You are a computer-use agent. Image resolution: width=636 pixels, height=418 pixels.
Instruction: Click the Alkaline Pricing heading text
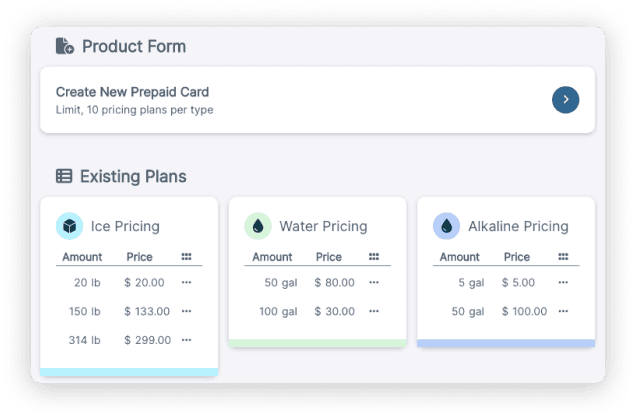[x=518, y=226]
